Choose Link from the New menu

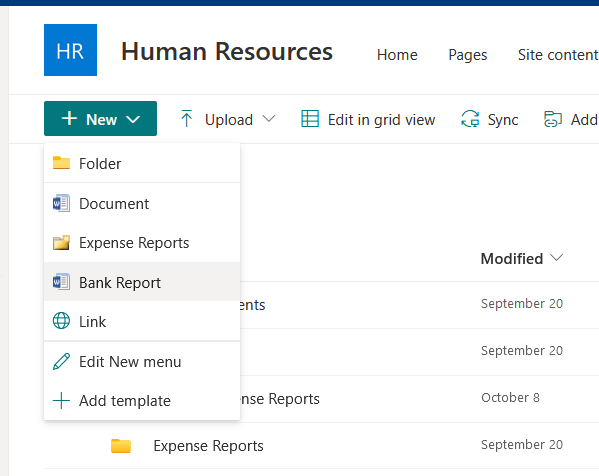click(x=142, y=321)
